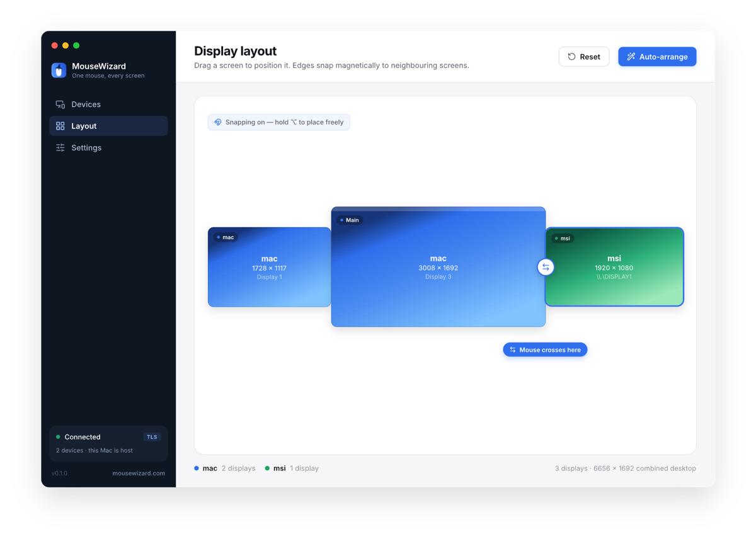The image size is (756, 539).
Task: Click the Layout grid icon in sidebar
Action: pyautogui.click(x=60, y=126)
